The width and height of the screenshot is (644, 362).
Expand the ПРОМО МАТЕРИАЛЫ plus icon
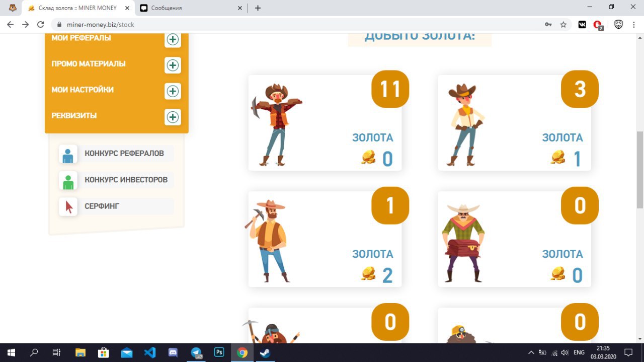click(x=173, y=65)
